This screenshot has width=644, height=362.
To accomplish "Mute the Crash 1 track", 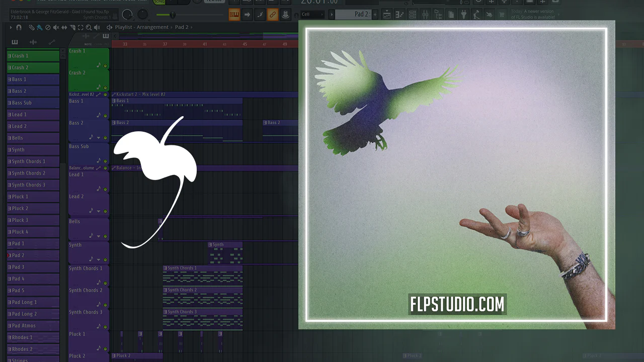I will click(105, 66).
